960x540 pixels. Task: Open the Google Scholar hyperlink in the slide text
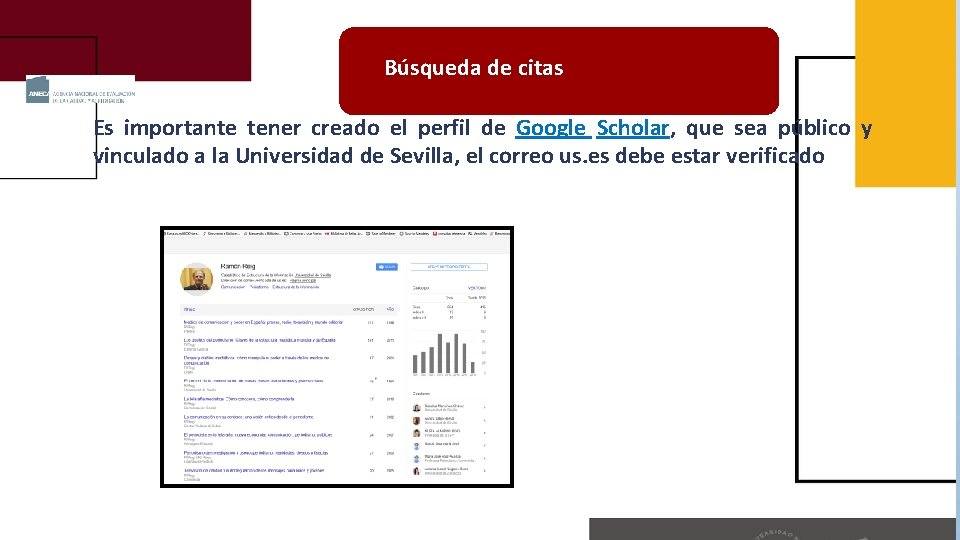592,128
